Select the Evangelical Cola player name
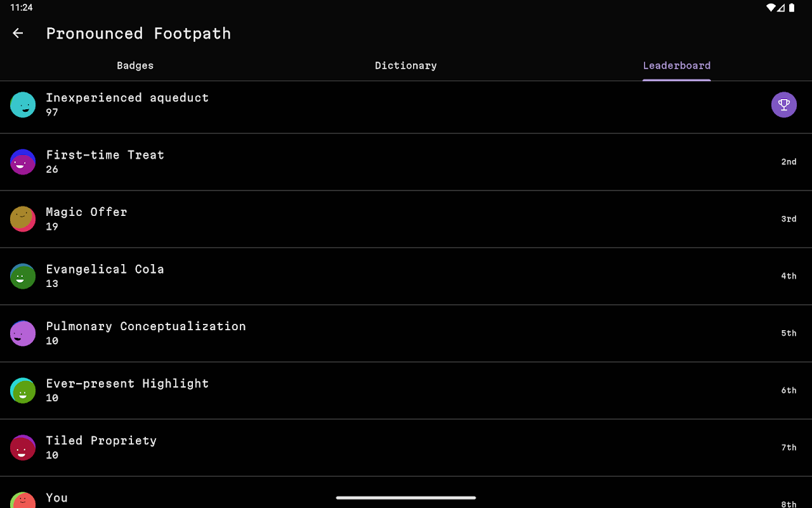Viewport: 812px width, 508px height. coord(105,269)
